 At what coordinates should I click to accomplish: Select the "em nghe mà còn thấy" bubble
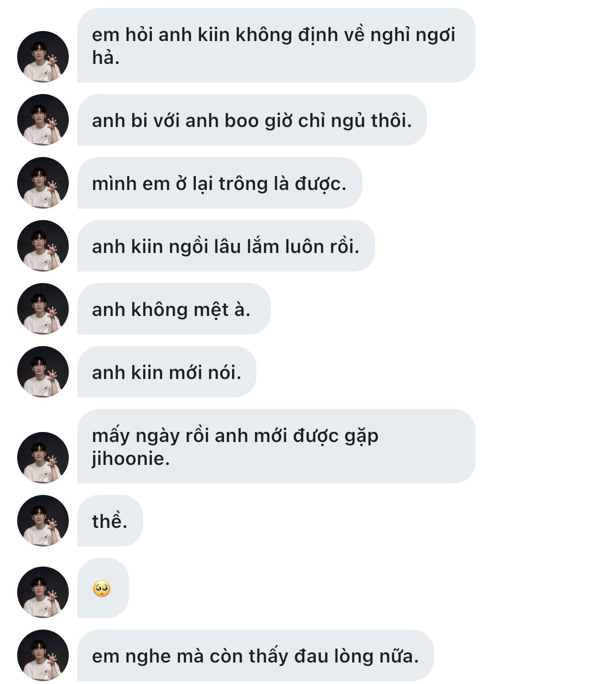coord(255,656)
